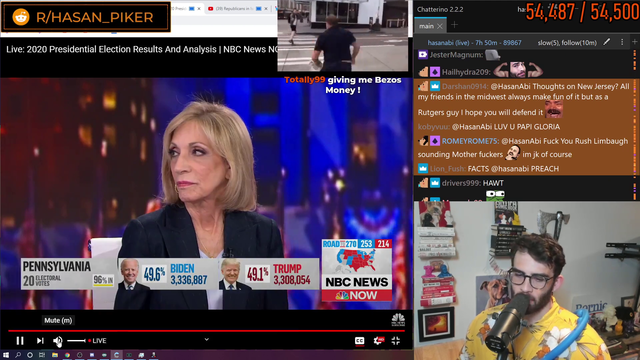This screenshot has width=640, height=360.
Task: Pause the live NBC News video
Action: (x=20, y=340)
